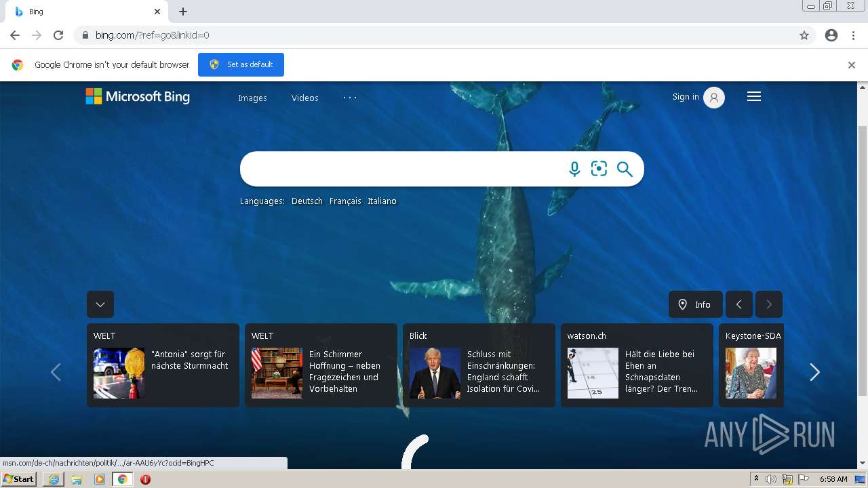This screenshot has height=488, width=868.
Task: Move news carousel to the left
Action: click(x=56, y=372)
